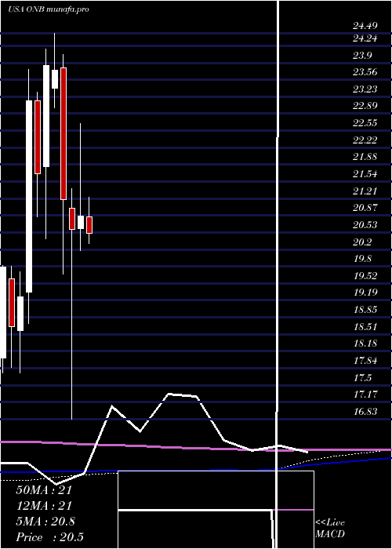The height and width of the screenshot is (549, 392).
Task: Click the last red candlestick on chart
Action: (89, 225)
